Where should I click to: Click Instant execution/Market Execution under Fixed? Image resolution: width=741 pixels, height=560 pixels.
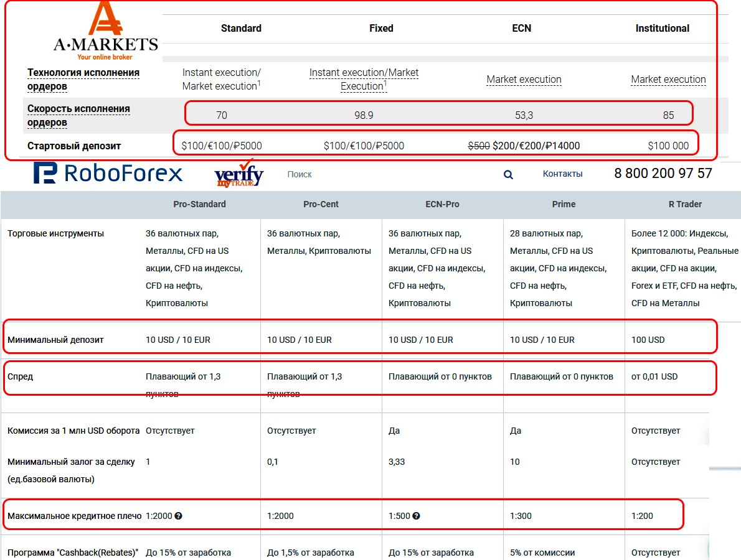(364, 79)
